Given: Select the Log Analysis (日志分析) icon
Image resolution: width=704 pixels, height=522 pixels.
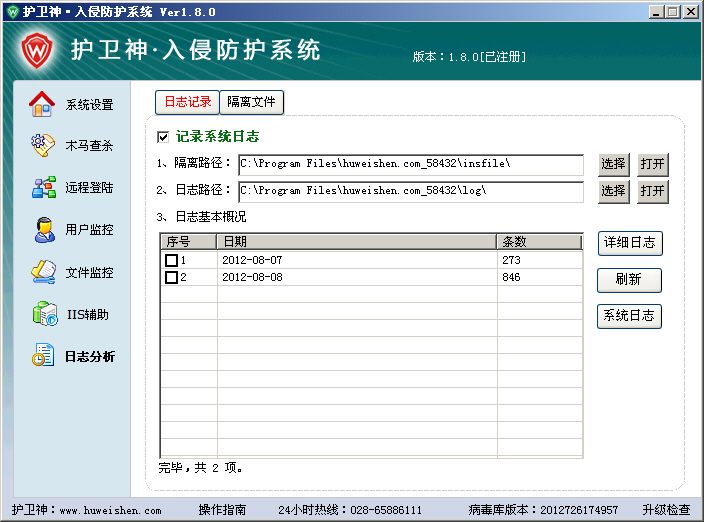Looking at the screenshot, I should 42,356.
